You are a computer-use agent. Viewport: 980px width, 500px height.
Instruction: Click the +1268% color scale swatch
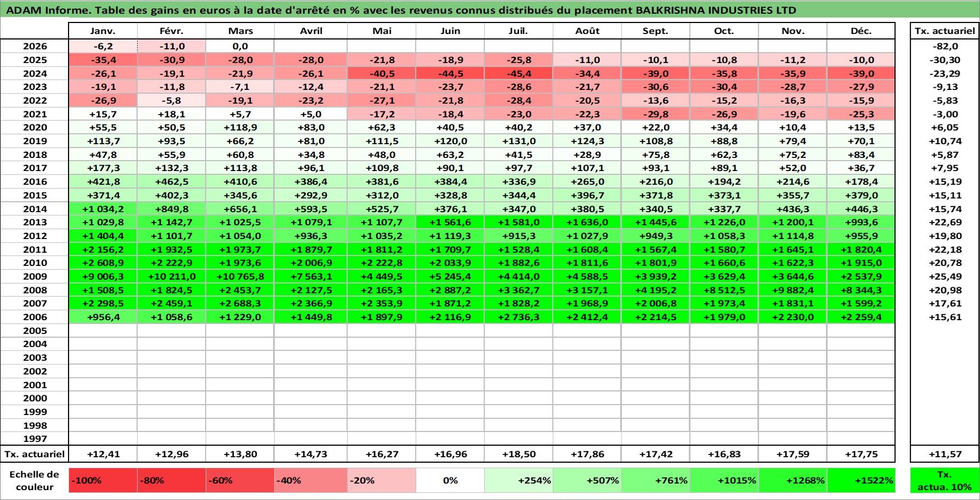tap(793, 480)
